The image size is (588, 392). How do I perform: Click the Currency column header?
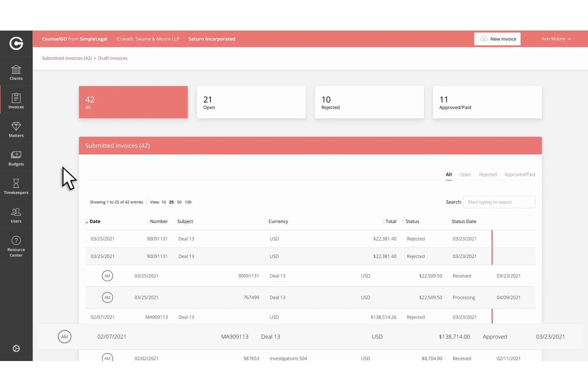click(278, 221)
